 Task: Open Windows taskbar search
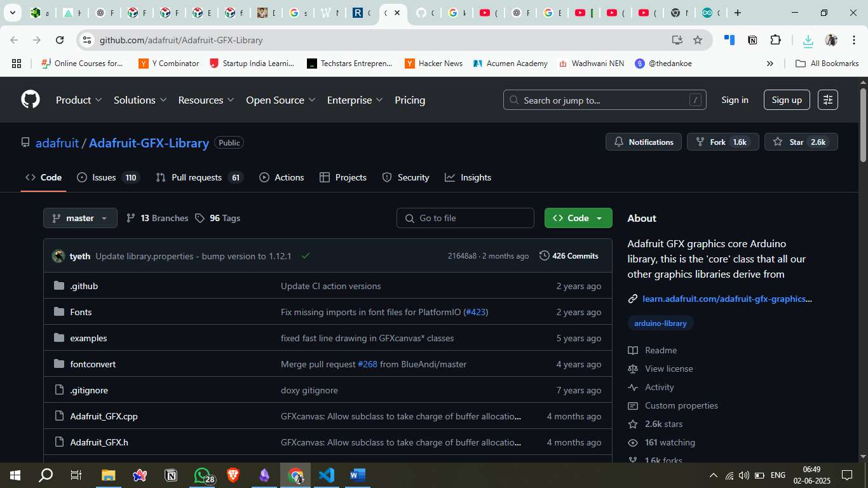[x=46, y=475]
